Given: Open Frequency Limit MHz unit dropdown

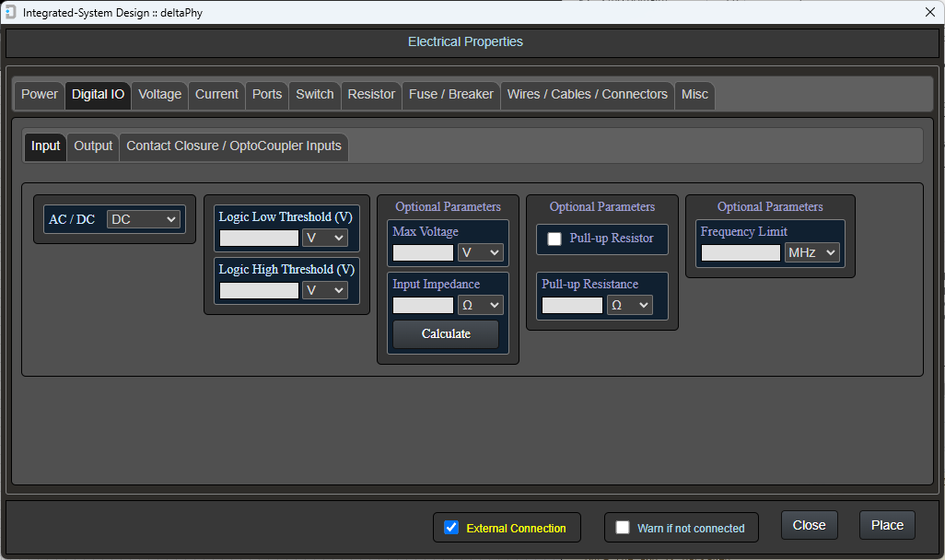Looking at the screenshot, I should click(811, 252).
